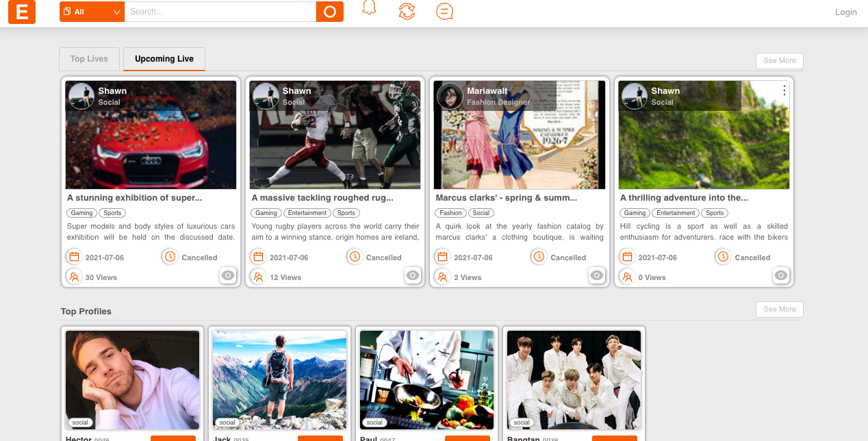The image size is (868, 441).
Task: Select the Upcoming Live tab
Action: click(164, 59)
